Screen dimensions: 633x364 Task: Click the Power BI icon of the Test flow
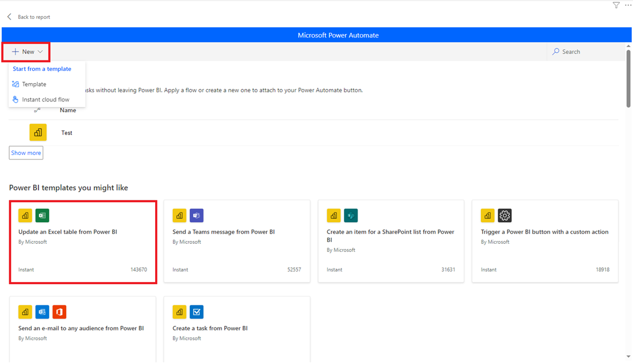coord(38,132)
